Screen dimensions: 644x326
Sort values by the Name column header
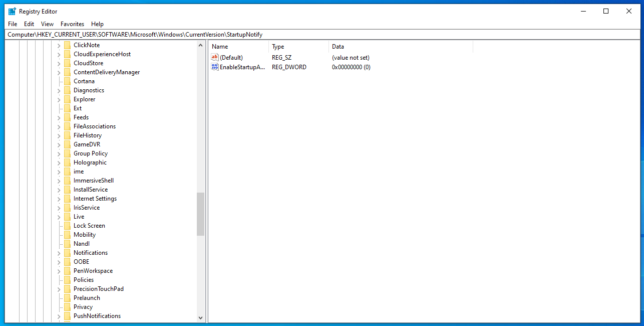tap(238, 47)
